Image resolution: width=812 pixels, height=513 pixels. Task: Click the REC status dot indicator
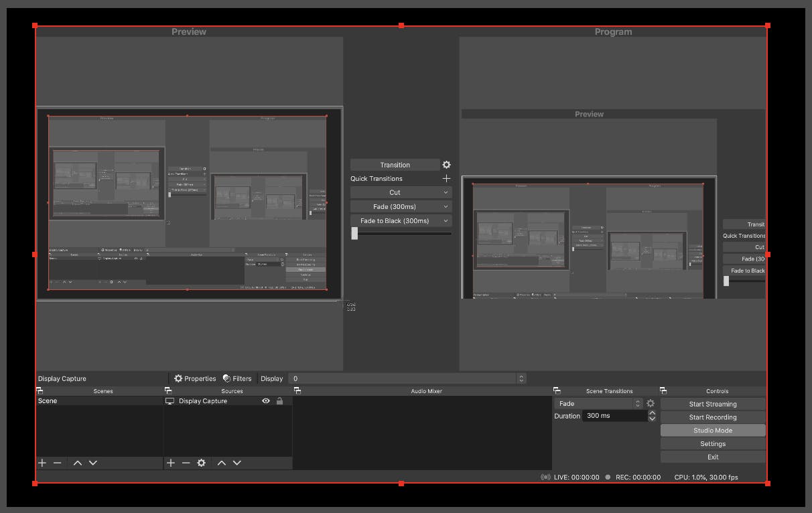608,478
